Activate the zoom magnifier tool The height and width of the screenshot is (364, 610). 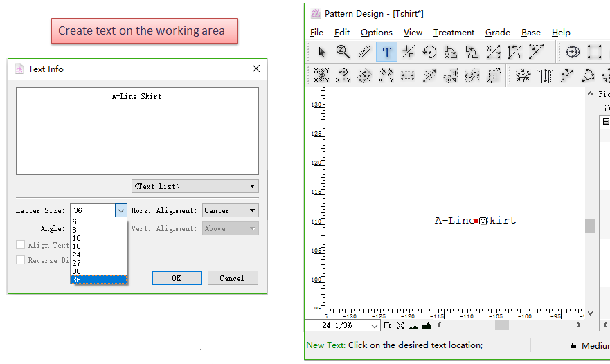point(343,52)
